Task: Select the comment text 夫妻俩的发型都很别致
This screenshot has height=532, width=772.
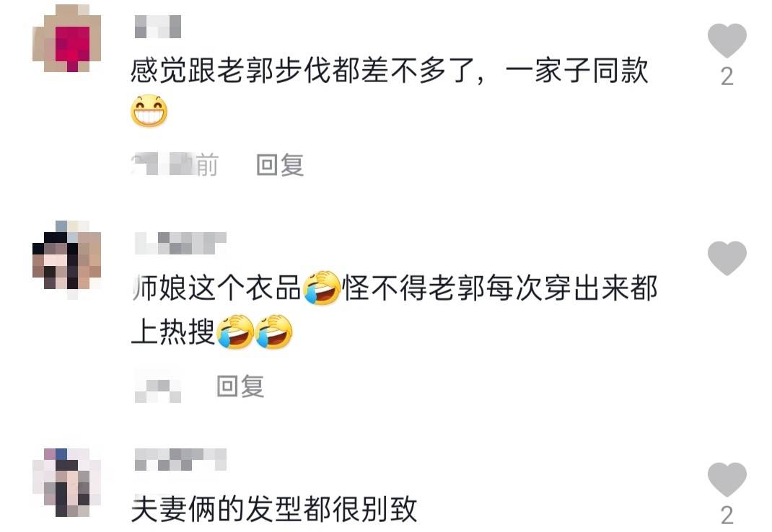Action: click(274, 510)
